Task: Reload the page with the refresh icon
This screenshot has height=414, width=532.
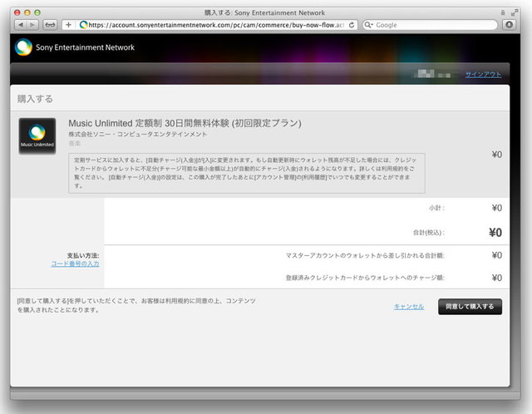Action: point(352,25)
